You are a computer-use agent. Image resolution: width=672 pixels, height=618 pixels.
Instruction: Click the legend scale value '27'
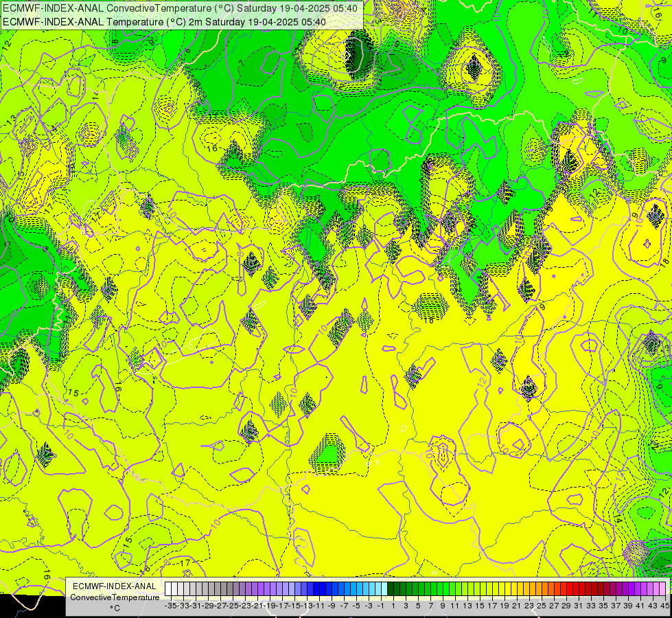(554, 606)
